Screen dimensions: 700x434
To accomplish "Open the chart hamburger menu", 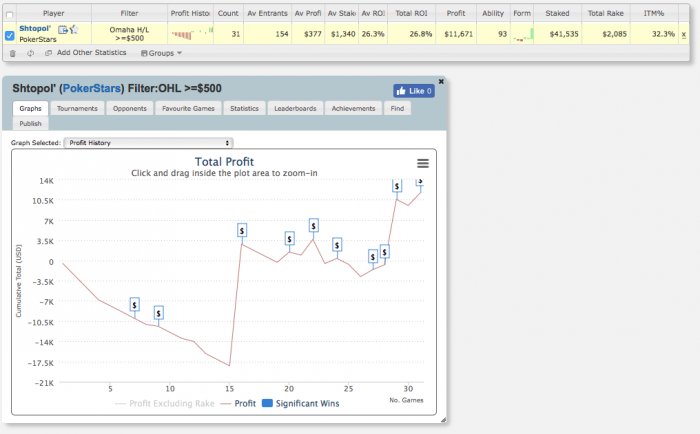I will pos(423,163).
